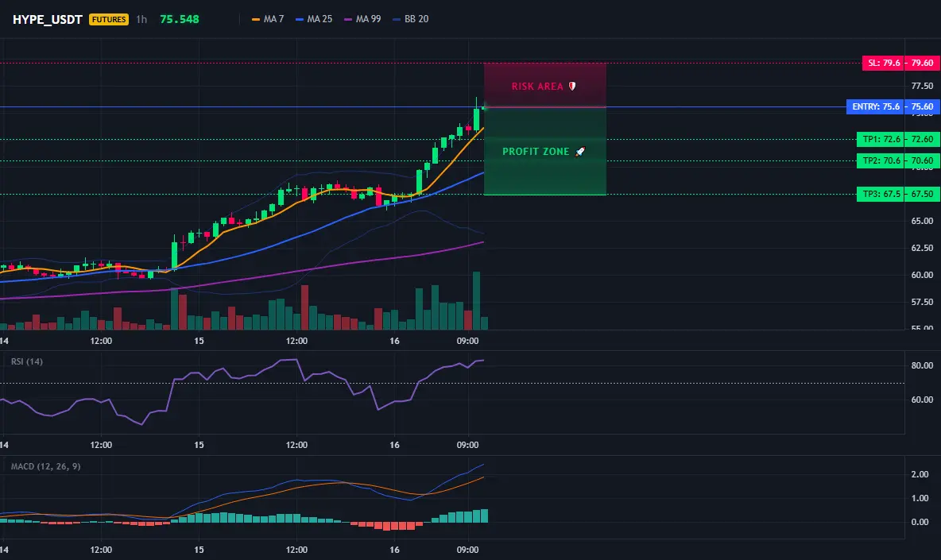This screenshot has width=941, height=560.
Task: Click the FUTURES badge
Action: 109,19
